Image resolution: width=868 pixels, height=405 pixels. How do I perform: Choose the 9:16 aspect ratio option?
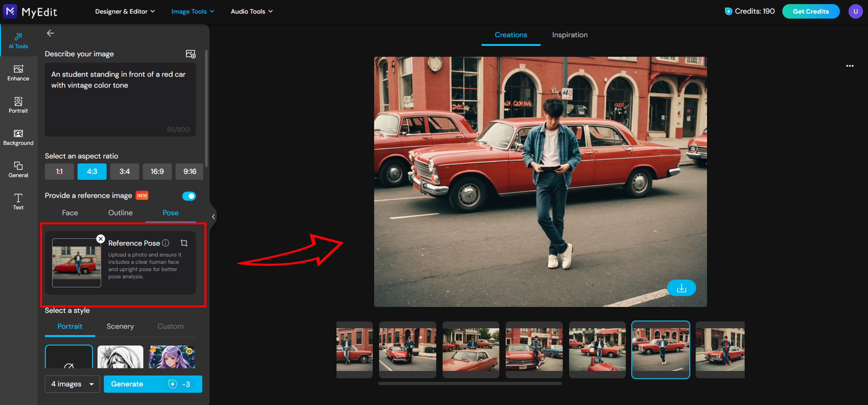(x=189, y=171)
